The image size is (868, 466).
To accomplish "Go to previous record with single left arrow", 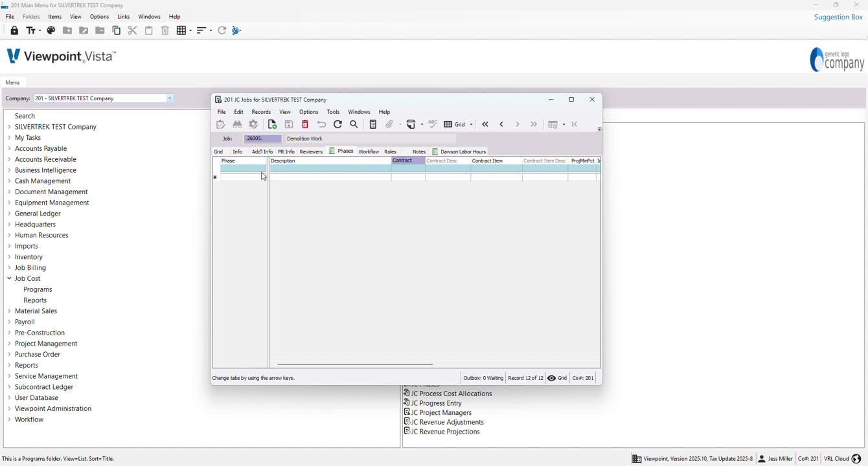I will pyautogui.click(x=501, y=124).
